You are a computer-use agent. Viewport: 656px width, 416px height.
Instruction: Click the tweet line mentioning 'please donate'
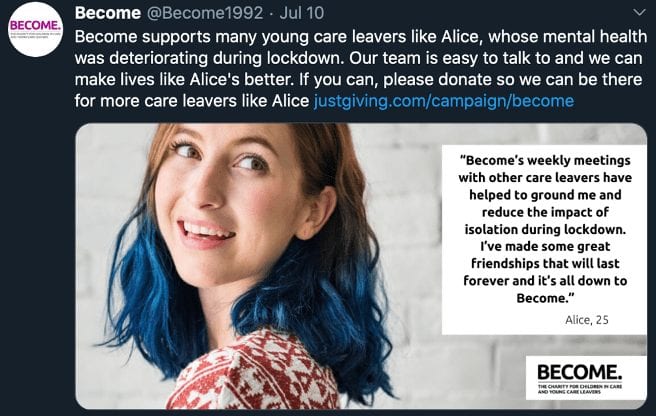358,79
